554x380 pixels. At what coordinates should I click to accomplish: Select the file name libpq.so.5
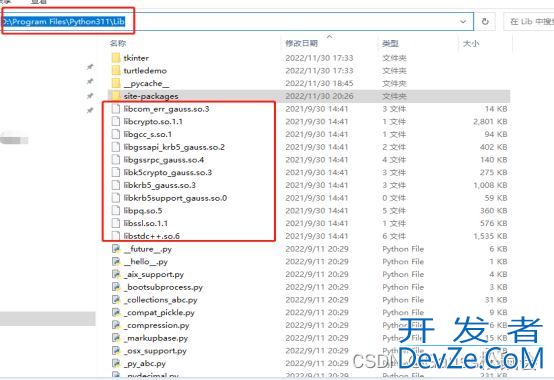[x=143, y=210]
